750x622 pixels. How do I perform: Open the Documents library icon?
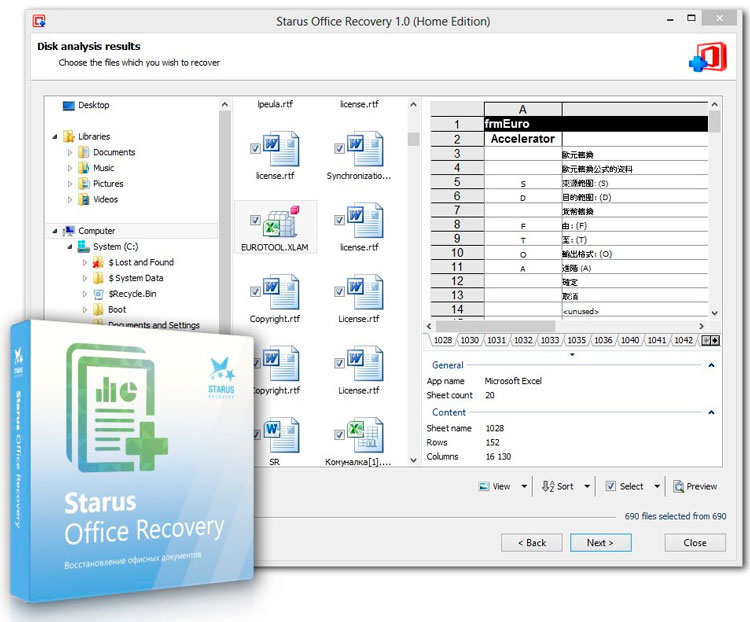click(x=84, y=152)
